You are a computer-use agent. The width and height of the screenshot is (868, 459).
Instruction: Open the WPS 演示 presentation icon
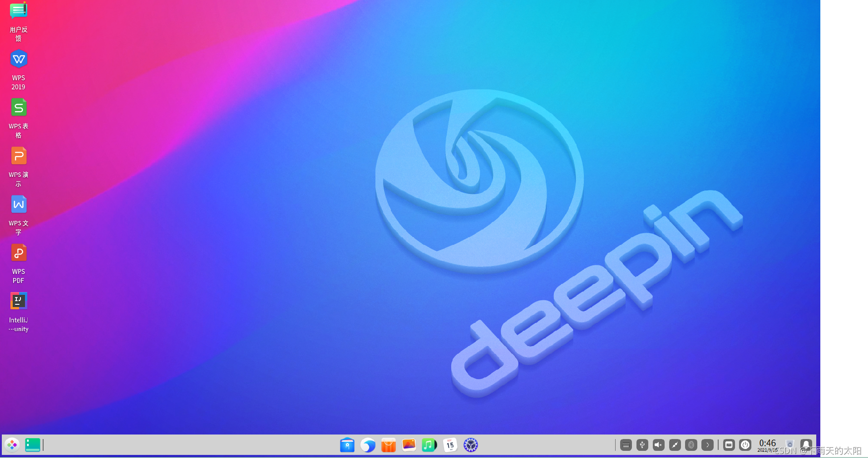[x=19, y=156]
